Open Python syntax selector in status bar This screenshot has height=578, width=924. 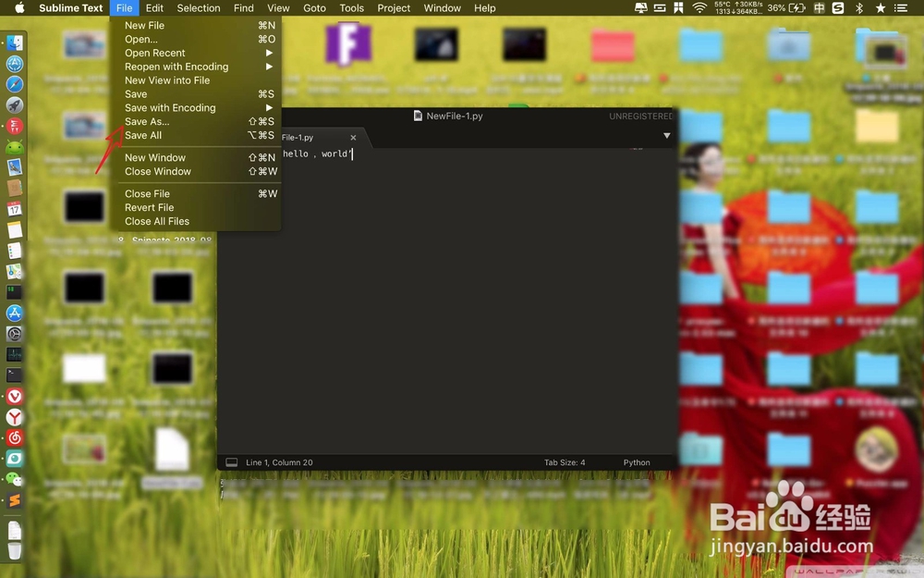point(637,462)
